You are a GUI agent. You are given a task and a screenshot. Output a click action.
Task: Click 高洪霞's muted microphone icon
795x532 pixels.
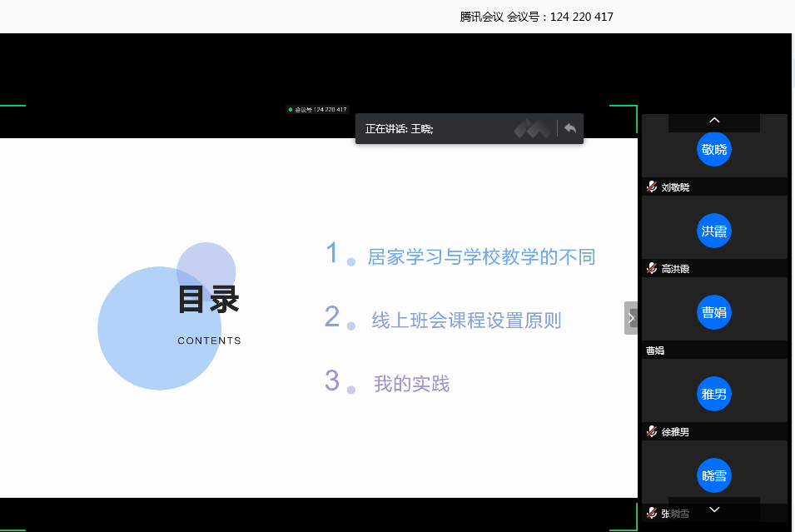coord(652,269)
